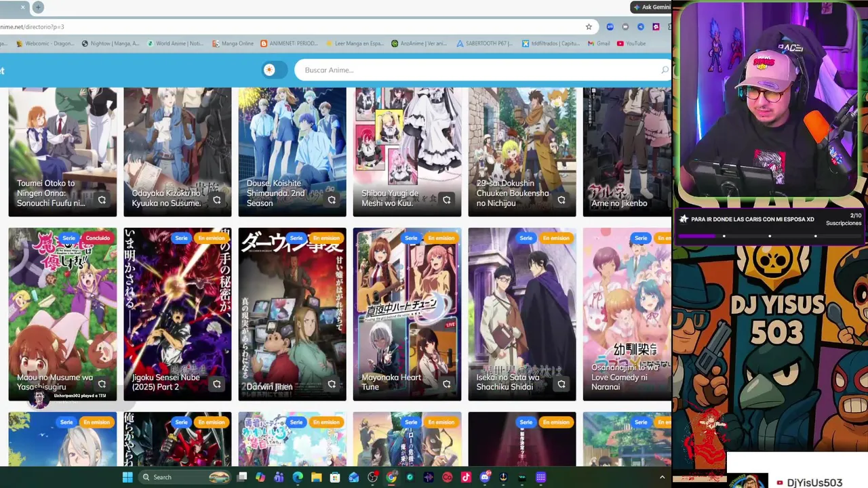868x488 pixels.
Task: Open the SABERTOOTH P67 bookmark
Action: coord(484,43)
